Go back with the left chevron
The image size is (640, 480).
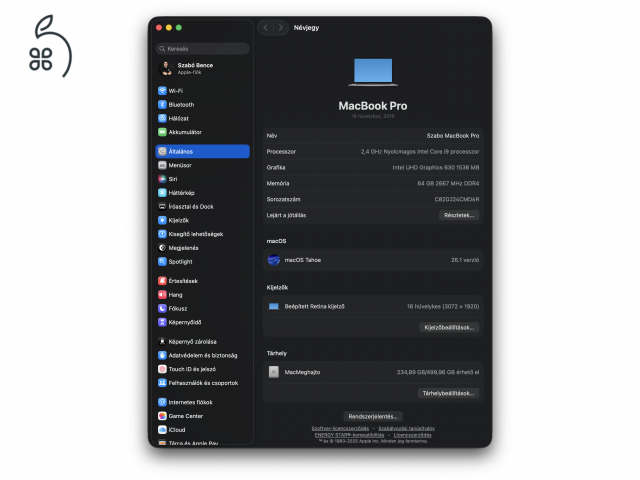[x=266, y=27]
